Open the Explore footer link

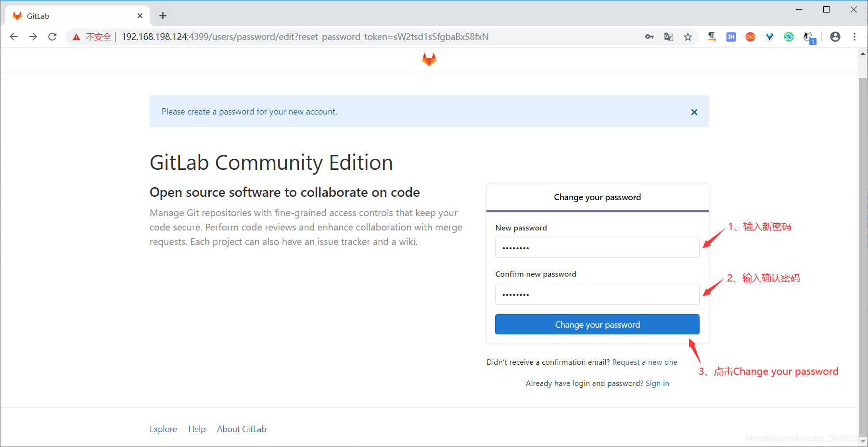(x=163, y=429)
